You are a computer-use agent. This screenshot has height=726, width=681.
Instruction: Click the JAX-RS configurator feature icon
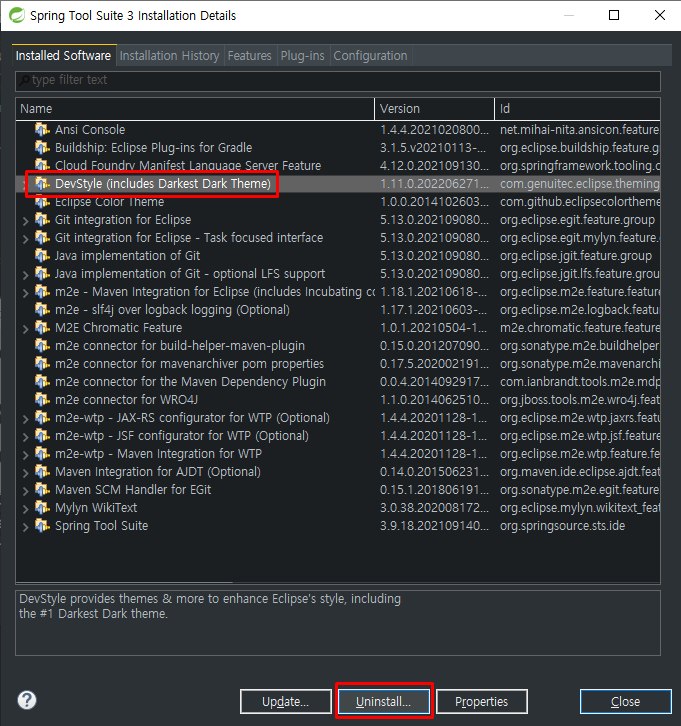42,418
